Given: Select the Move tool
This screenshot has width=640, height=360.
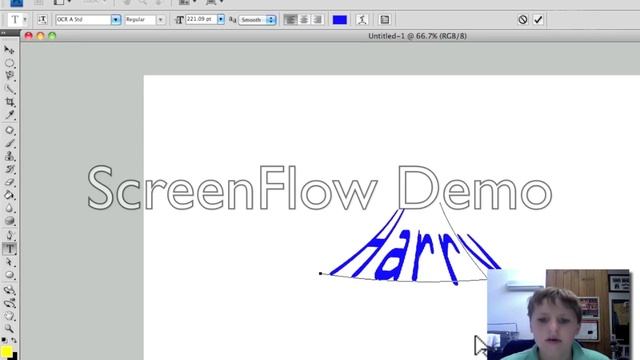Looking at the screenshot, I should pos(9,50).
